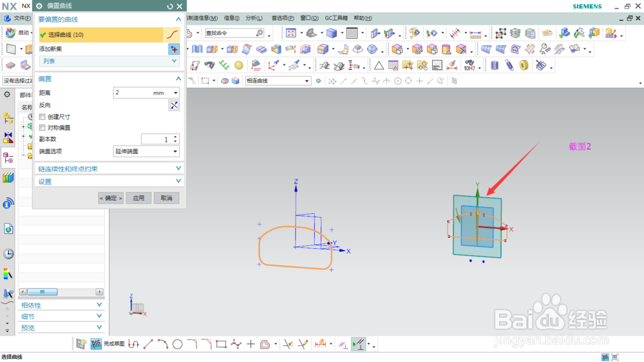Toggle the 对称偏置 checkbox
Screen dimensions: 644x362
[43, 128]
